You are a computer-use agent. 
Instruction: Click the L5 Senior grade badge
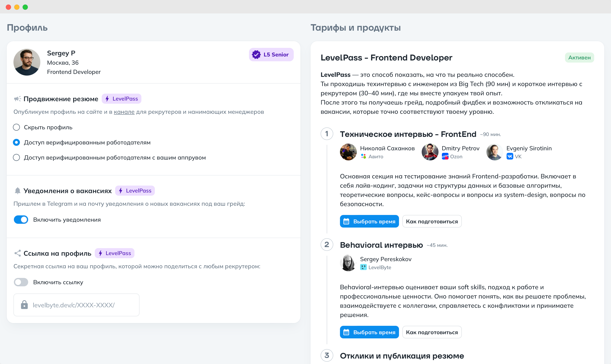click(271, 54)
